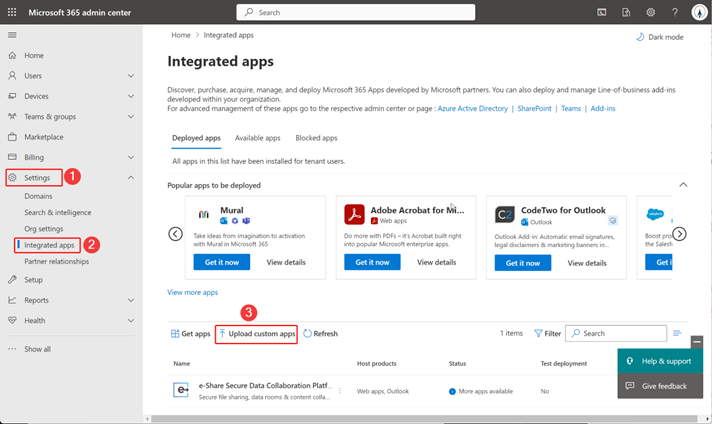Click the Teams & groups icon
Image resolution: width=712 pixels, height=424 pixels.
coord(12,116)
